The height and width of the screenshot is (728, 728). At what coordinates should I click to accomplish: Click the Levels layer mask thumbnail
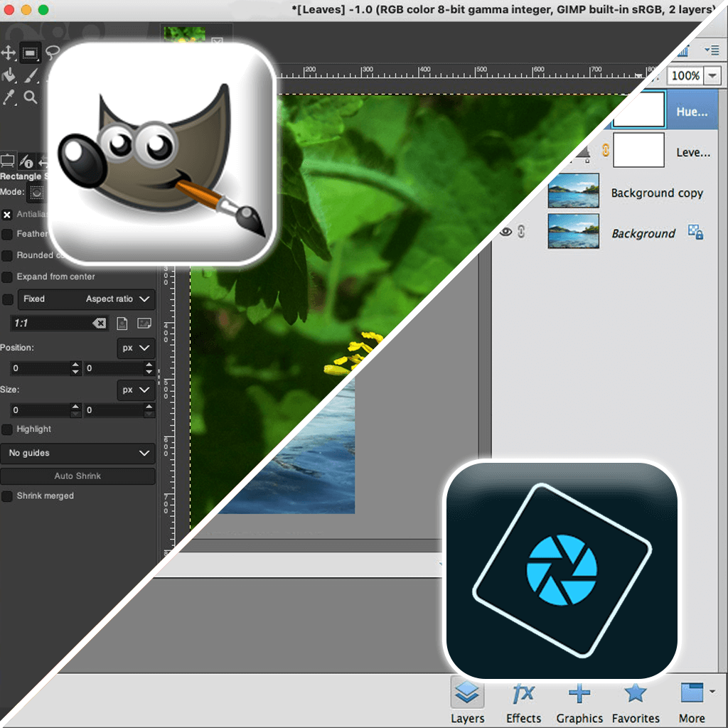point(638,149)
